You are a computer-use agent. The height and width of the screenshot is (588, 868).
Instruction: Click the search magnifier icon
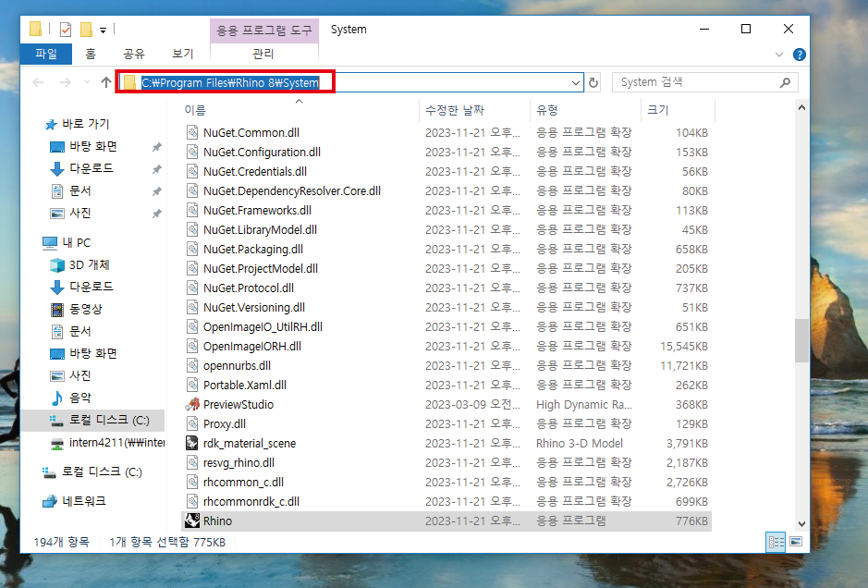[x=785, y=82]
